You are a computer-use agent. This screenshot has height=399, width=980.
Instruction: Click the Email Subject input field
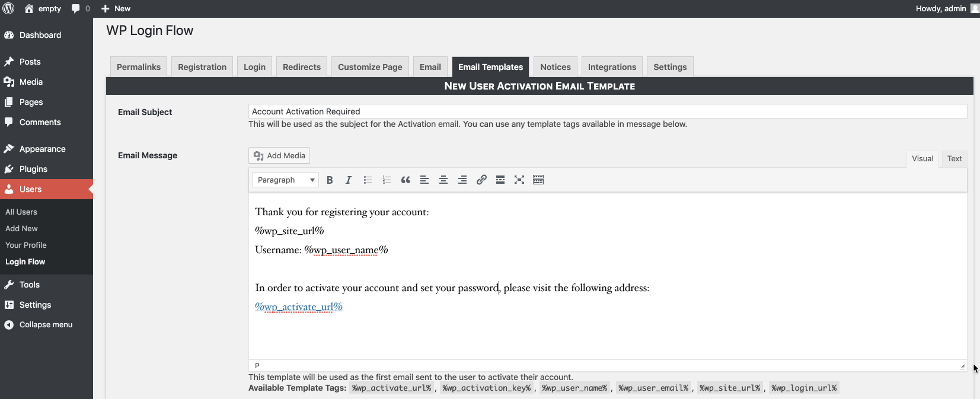(608, 111)
